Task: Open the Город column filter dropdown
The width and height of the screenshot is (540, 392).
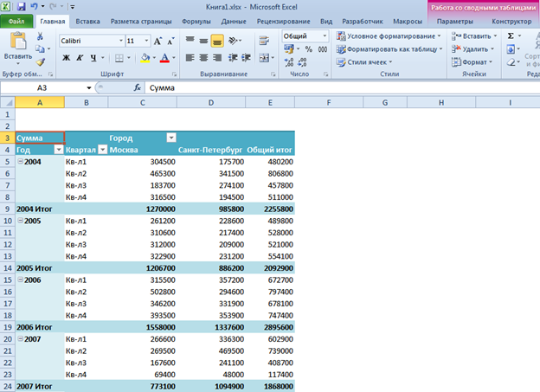Action: pos(170,138)
